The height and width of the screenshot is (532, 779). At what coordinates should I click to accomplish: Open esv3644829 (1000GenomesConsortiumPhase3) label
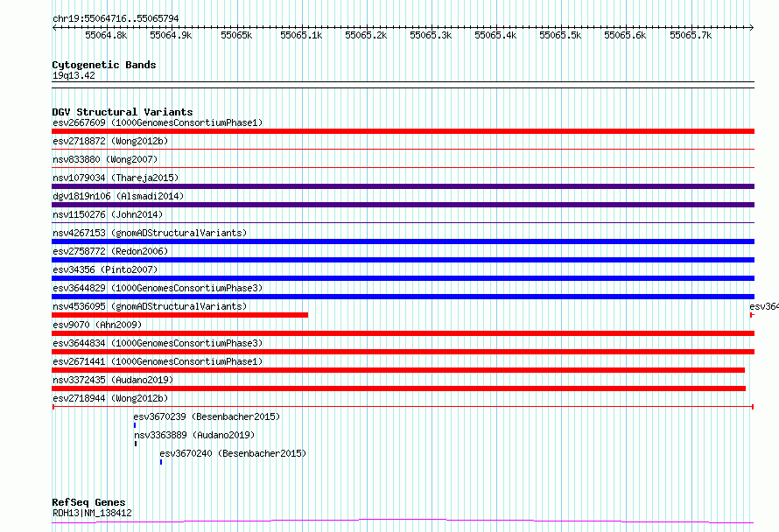[x=158, y=288]
